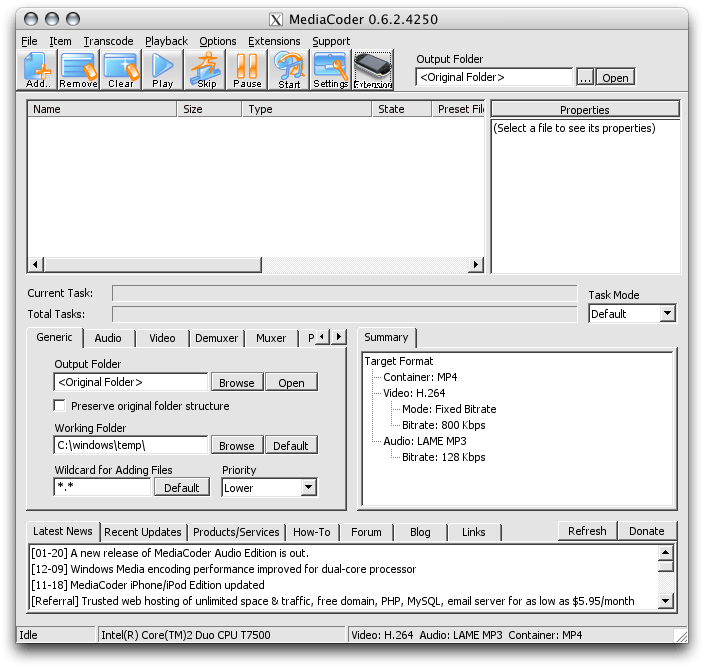Select the Generic tab

click(54, 337)
